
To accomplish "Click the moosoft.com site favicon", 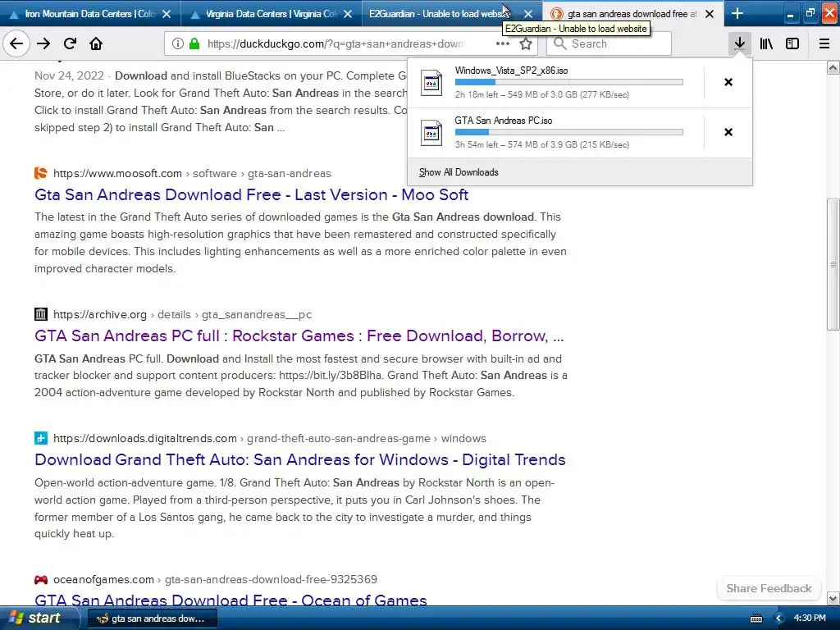I will pos(41,173).
